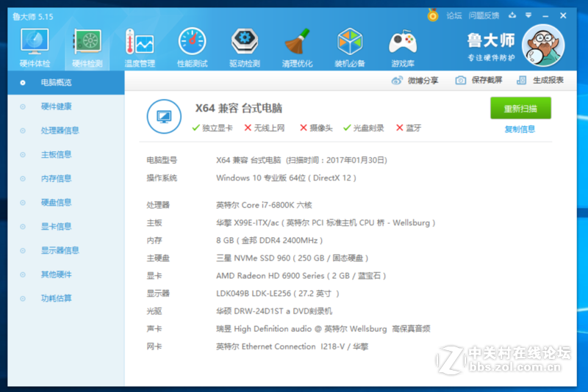Click the round computer monitor icon
Screen dimensions: 588x392
tap(164, 117)
